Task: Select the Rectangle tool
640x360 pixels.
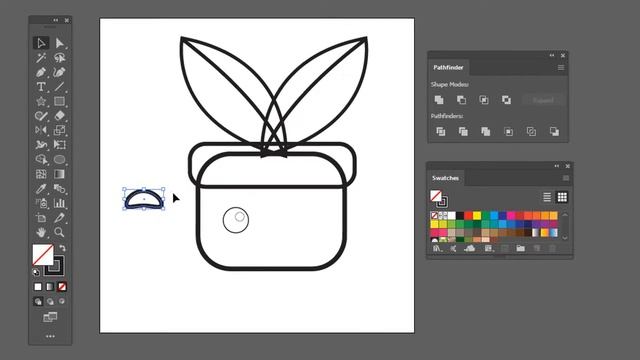Action: point(60,101)
